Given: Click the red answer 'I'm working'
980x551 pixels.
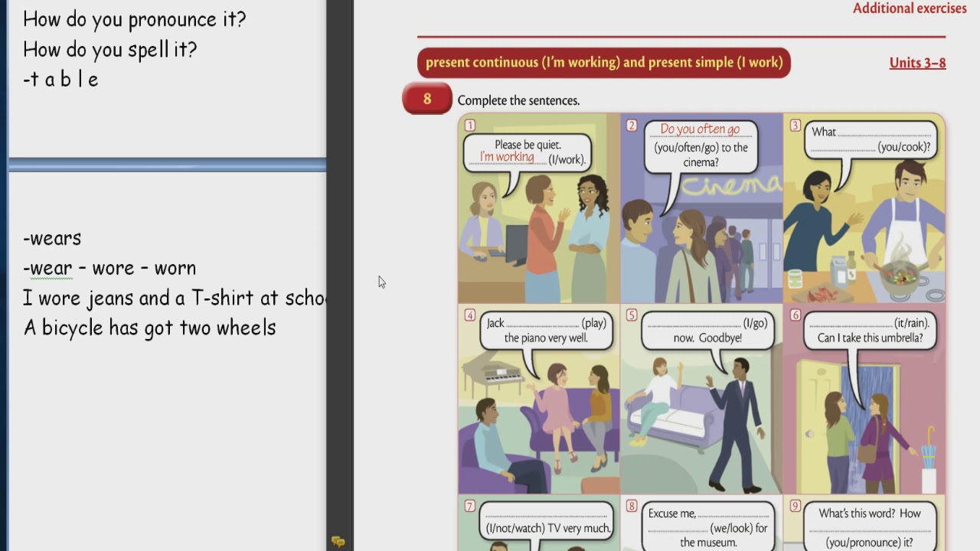Looking at the screenshot, I should click(x=507, y=157).
